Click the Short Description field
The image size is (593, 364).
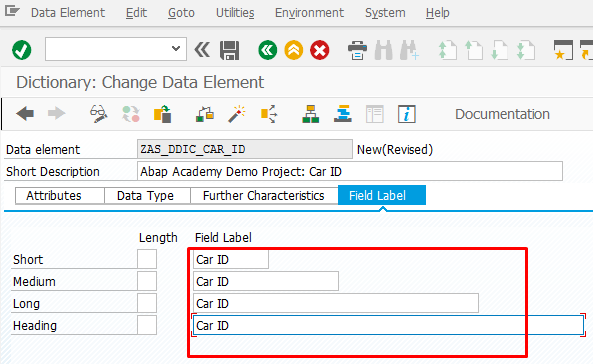coord(350,171)
